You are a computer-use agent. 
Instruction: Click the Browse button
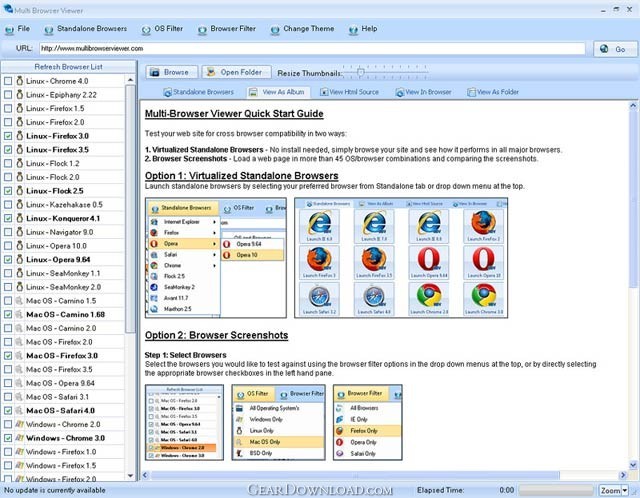172,72
